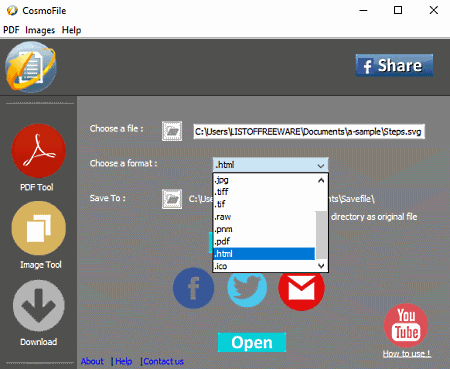Click the chosen file path field

pyautogui.click(x=309, y=131)
